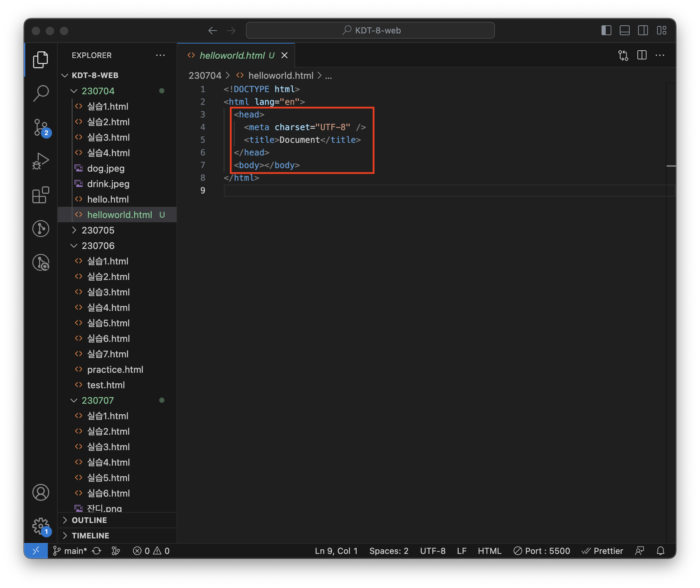
Task: Expand the 230705 folder
Action: coord(98,230)
